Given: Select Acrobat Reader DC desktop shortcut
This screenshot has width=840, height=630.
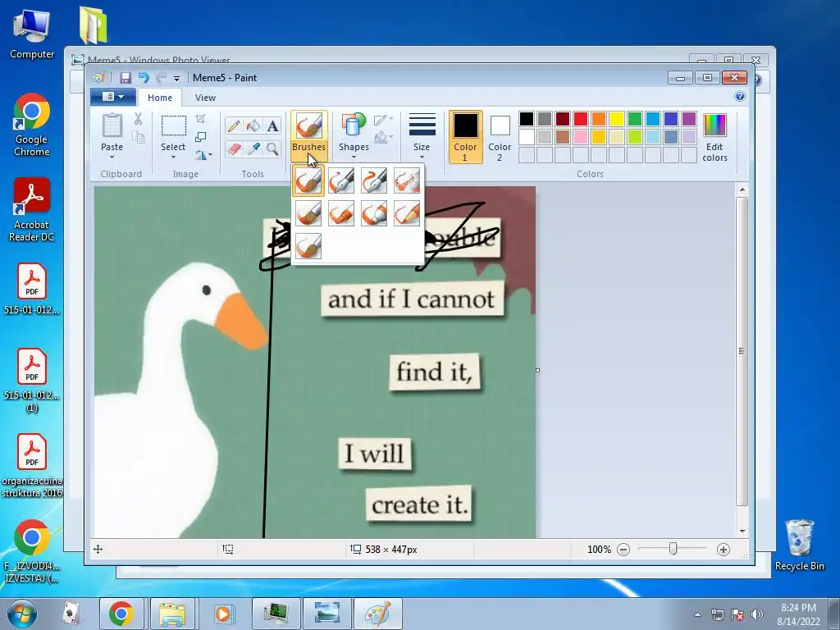Looking at the screenshot, I should click(x=32, y=209).
